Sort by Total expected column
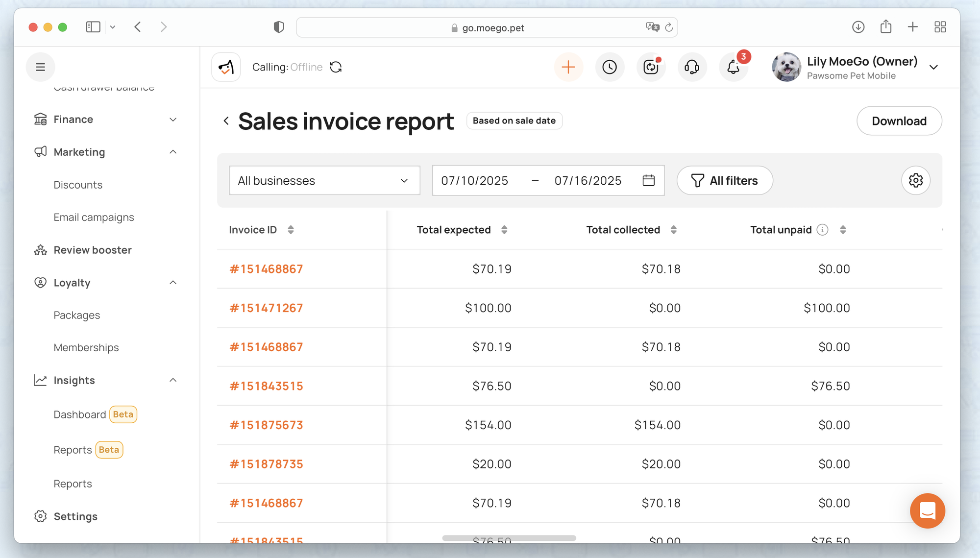The height and width of the screenshot is (558, 980). 504,230
